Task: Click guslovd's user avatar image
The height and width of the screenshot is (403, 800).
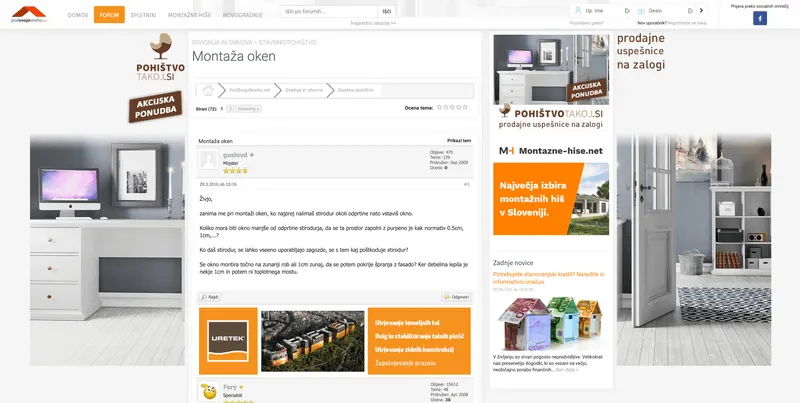Action: [208, 160]
